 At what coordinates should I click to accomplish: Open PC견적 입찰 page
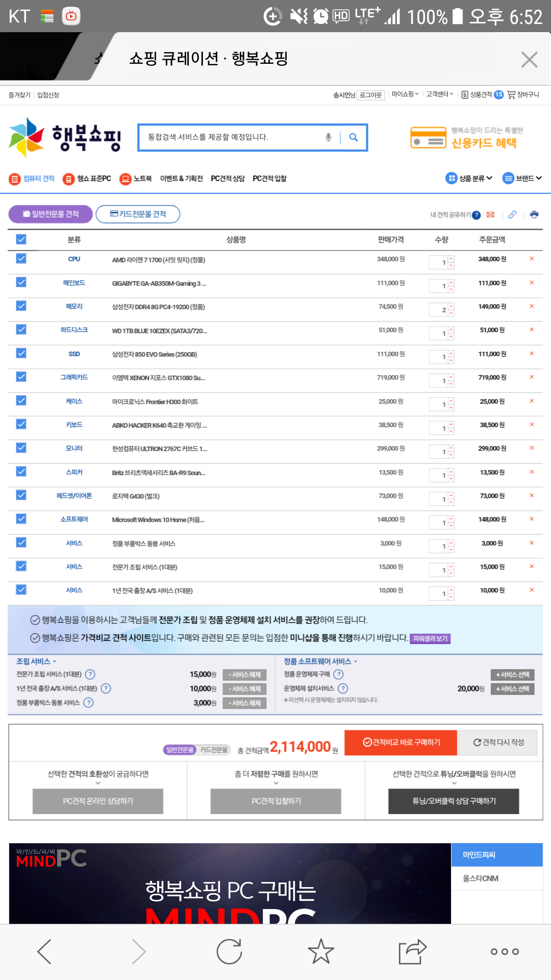pos(269,179)
